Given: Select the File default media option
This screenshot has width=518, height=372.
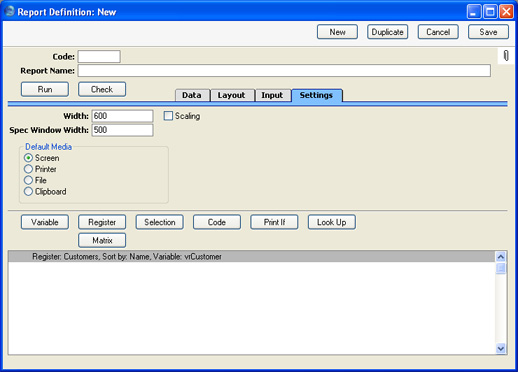Looking at the screenshot, I should coord(28,180).
